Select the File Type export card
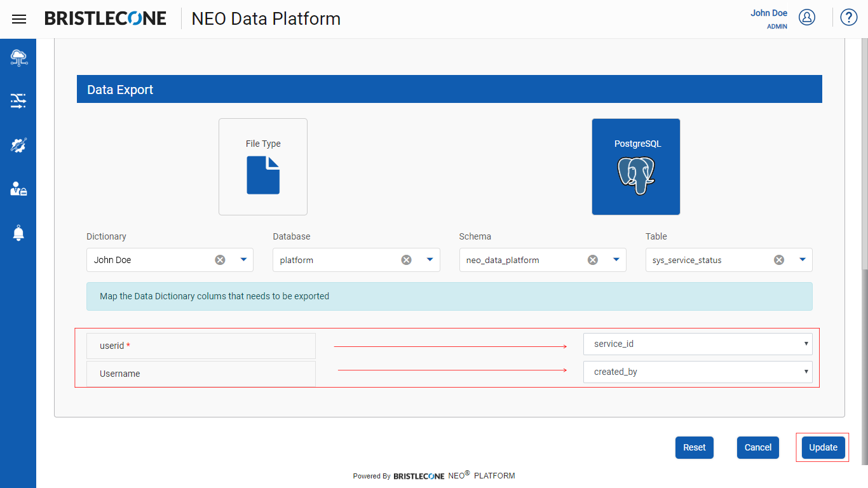The height and width of the screenshot is (488, 868). coord(263,166)
